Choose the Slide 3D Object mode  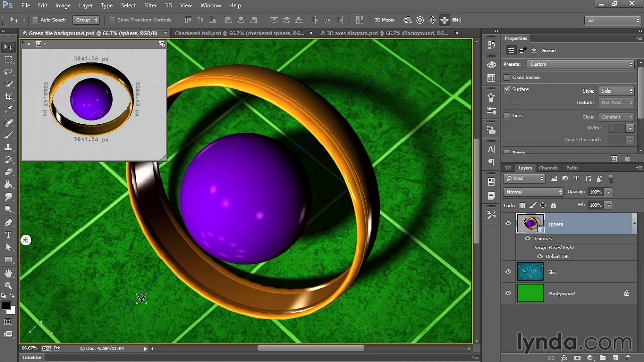pos(444,20)
